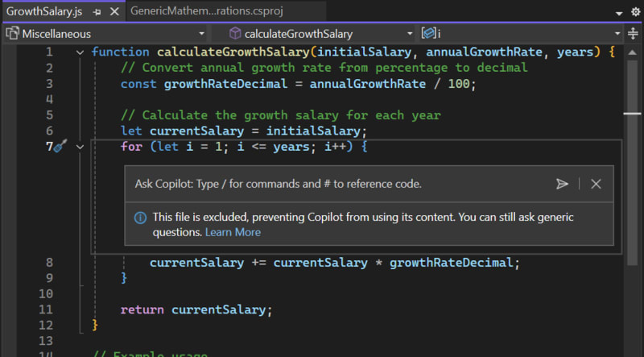The image size is (644, 357).
Task: Collapse the for loop on line 7
Action: pos(80,147)
